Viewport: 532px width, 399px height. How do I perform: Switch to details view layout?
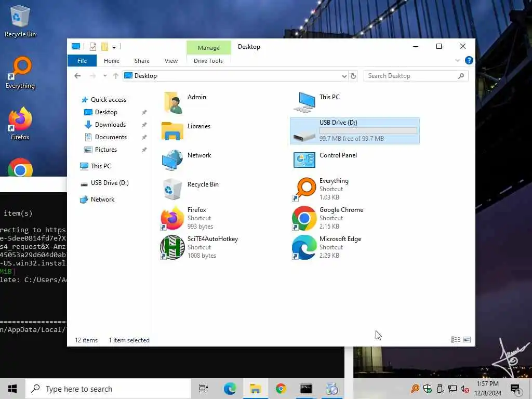click(456, 340)
